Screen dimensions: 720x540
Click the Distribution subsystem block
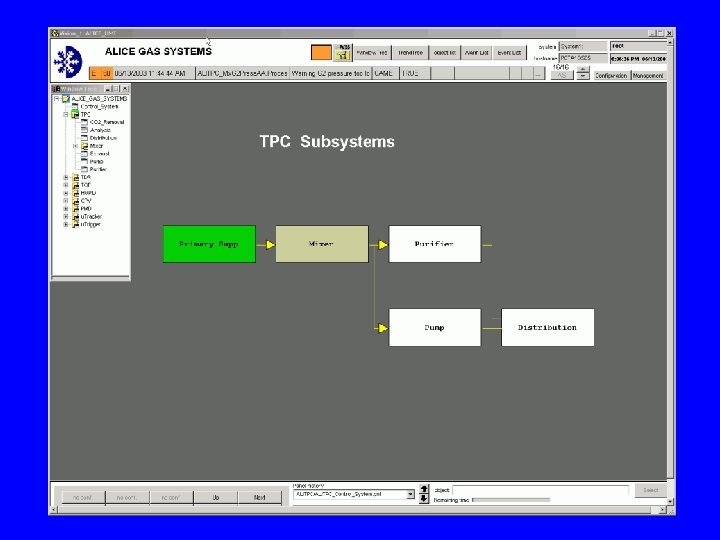click(548, 327)
